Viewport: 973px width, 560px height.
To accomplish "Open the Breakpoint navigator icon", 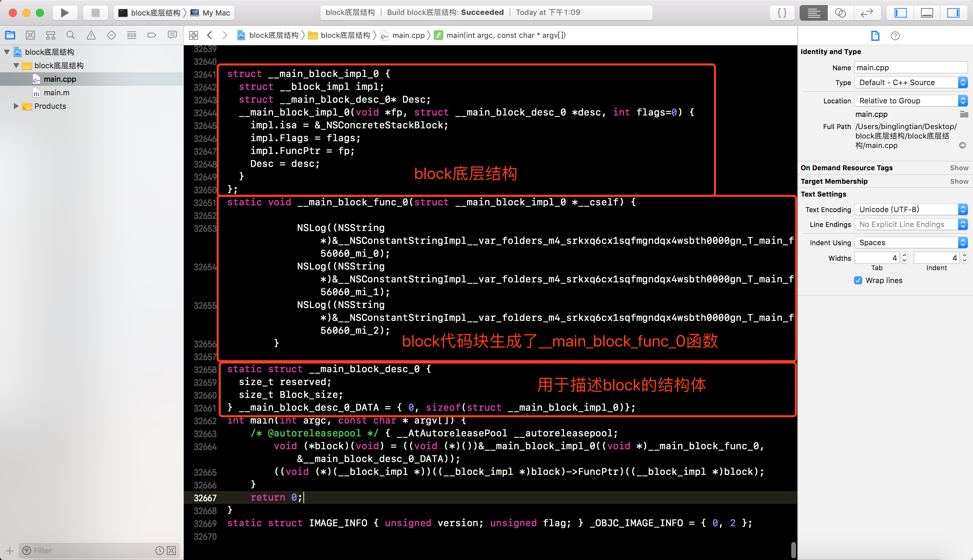I will pos(152,35).
